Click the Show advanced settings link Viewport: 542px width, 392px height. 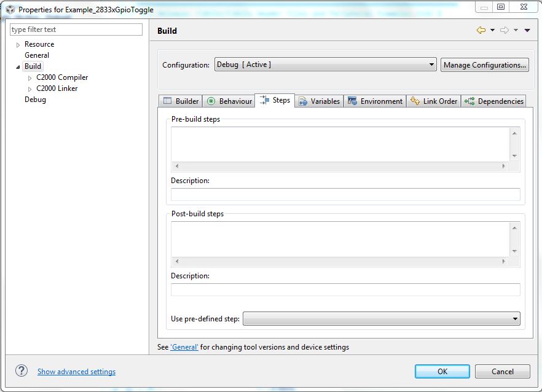(76, 372)
